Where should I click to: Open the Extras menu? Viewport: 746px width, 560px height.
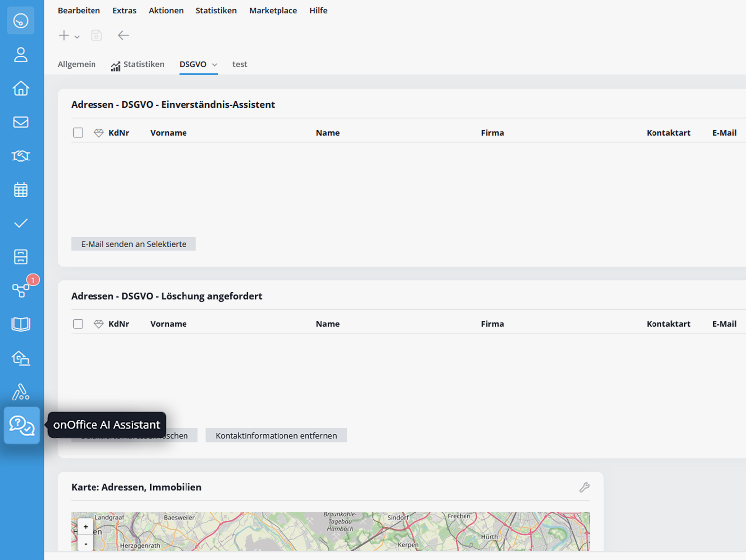tap(124, 10)
